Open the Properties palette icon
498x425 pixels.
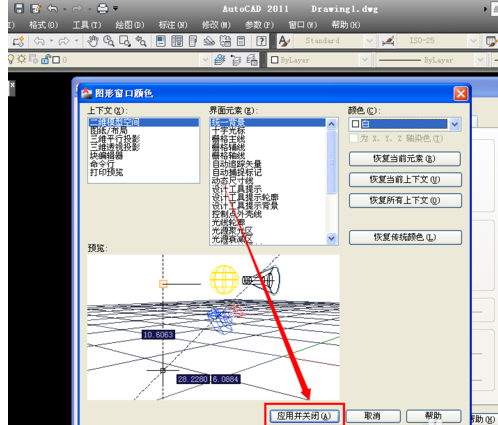point(161,41)
